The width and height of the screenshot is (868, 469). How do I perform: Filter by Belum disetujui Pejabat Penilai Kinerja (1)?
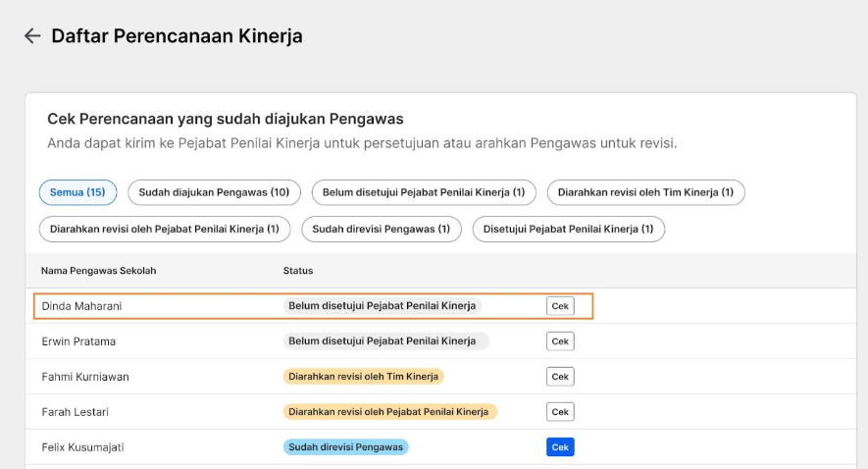pyautogui.click(x=424, y=192)
